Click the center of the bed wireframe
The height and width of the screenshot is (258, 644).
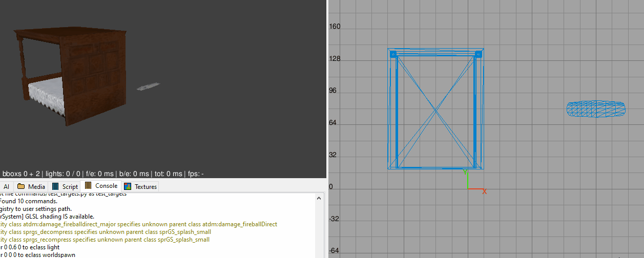point(435,109)
